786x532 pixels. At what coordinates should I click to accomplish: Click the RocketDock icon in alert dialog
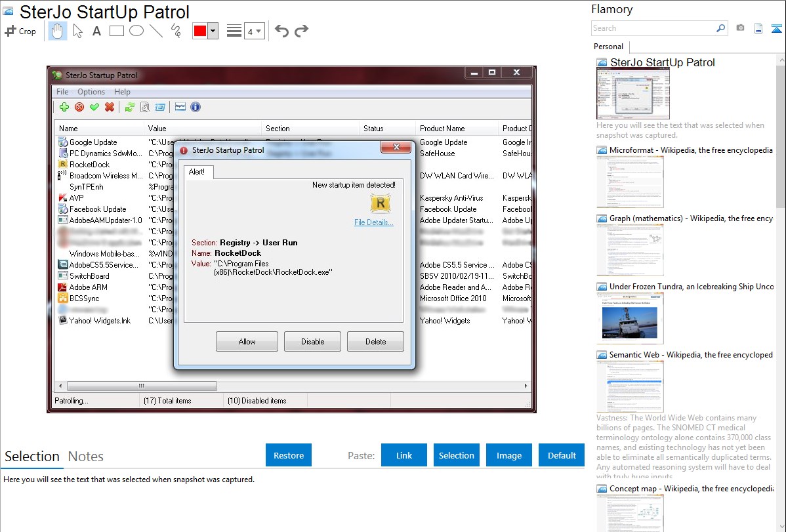click(x=381, y=203)
